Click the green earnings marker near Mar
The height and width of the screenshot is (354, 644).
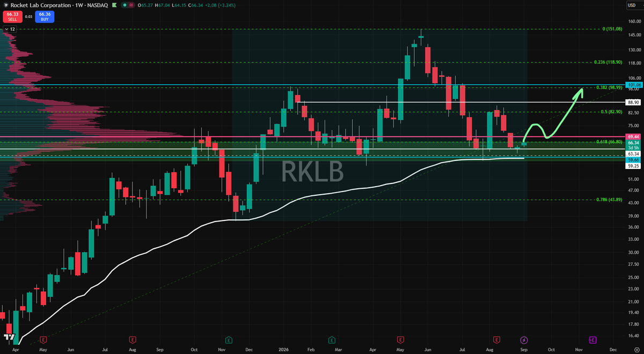(x=332, y=340)
